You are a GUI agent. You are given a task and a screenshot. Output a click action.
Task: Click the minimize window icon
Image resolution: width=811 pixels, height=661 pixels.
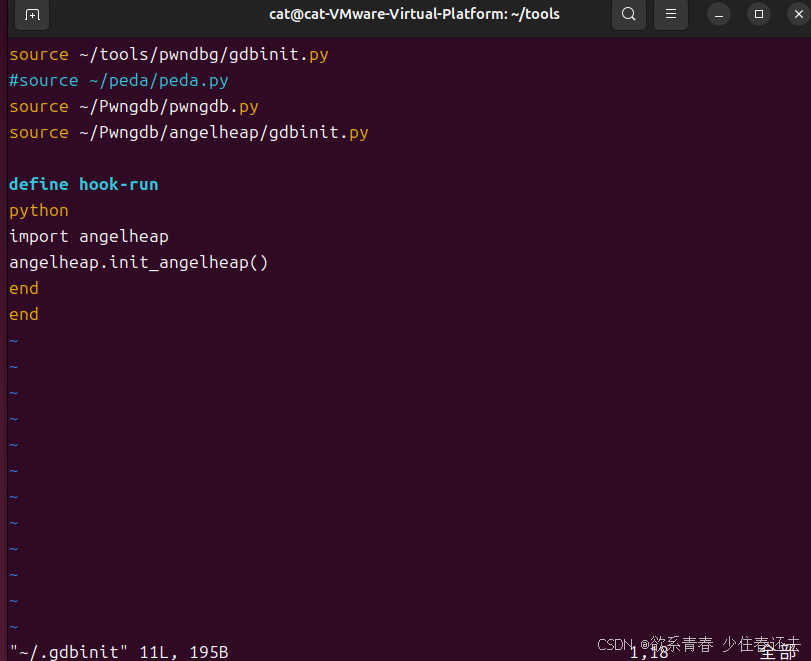(x=718, y=14)
